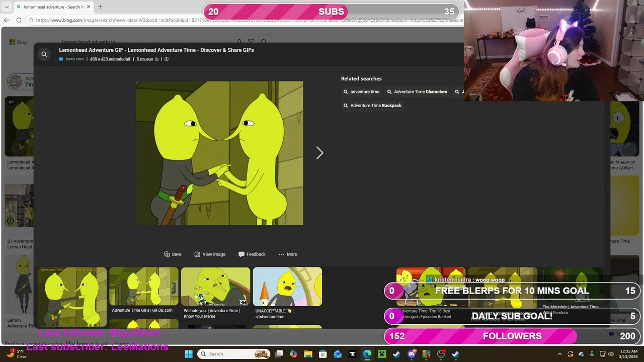The image size is (644, 362).
Task: Open network settings from the tray icon
Action: pyautogui.click(x=602, y=354)
